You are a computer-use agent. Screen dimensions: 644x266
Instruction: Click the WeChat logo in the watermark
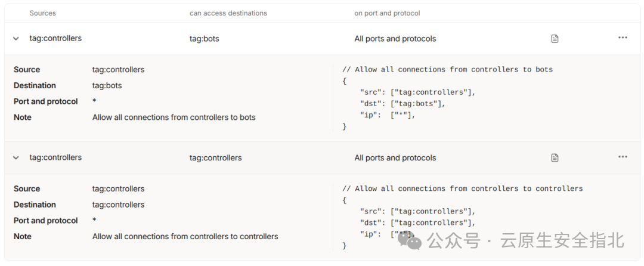(410, 240)
